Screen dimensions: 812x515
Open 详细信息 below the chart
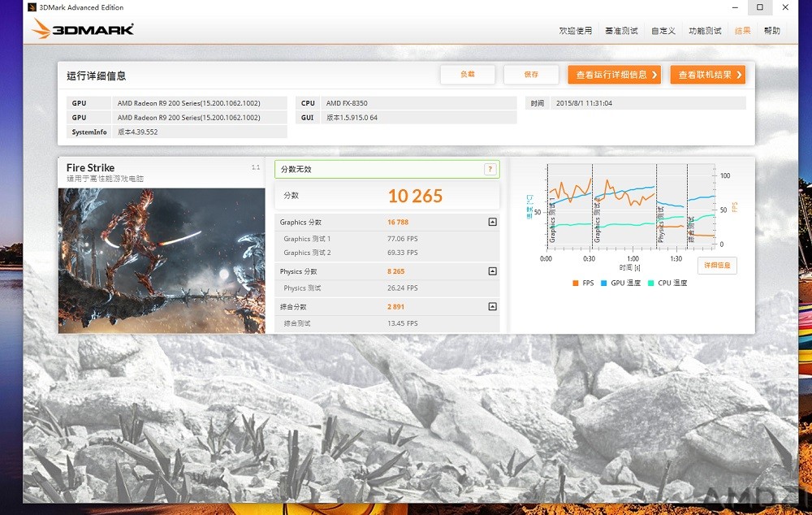tap(717, 266)
